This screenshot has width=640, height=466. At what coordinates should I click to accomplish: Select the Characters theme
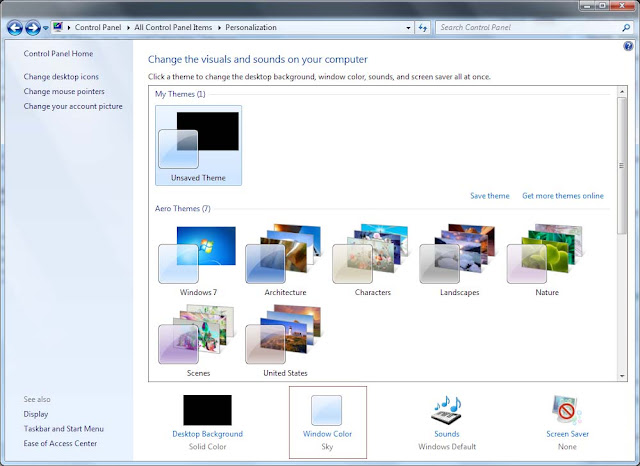373,260
